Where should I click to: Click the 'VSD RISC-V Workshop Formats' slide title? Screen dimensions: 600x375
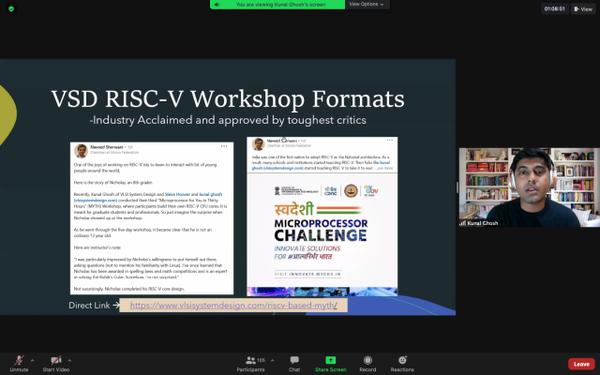pyautogui.click(x=228, y=99)
